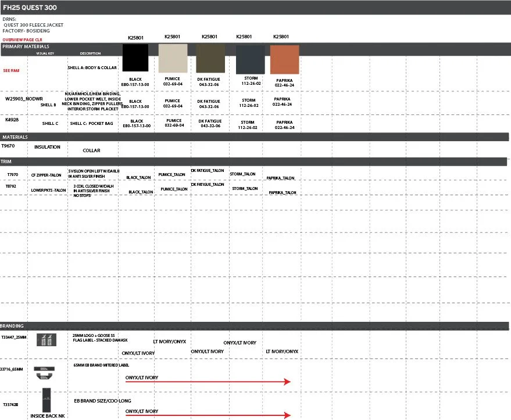511x420 pixels.
Task: Click PAPRIKA_TALON in the lower pockets row
Action: tap(283, 193)
